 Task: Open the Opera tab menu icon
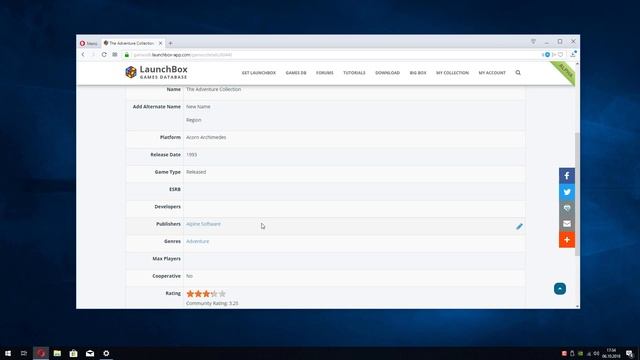click(x=533, y=42)
